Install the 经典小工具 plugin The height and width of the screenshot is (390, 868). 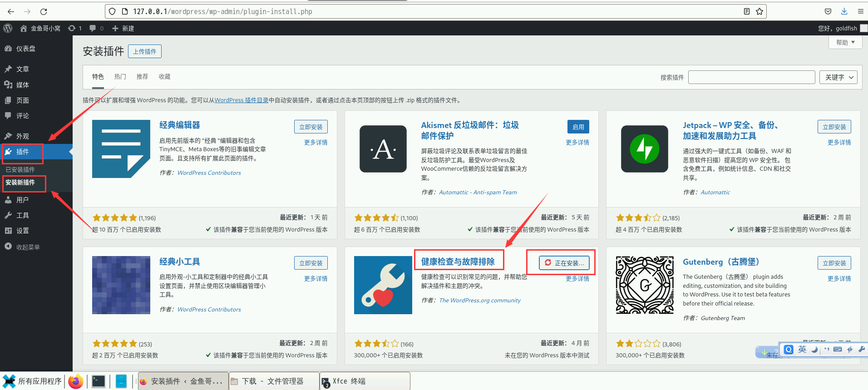tap(311, 263)
